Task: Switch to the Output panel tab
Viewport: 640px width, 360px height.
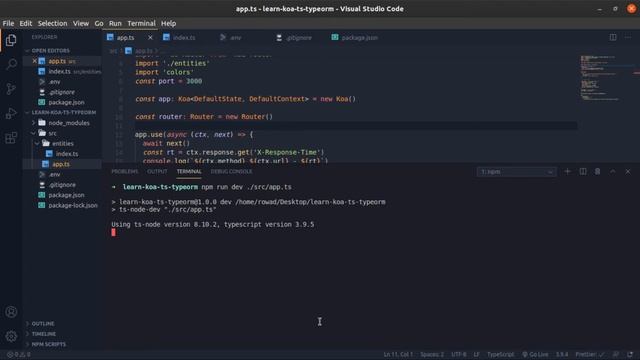Action: pyautogui.click(x=157, y=171)
